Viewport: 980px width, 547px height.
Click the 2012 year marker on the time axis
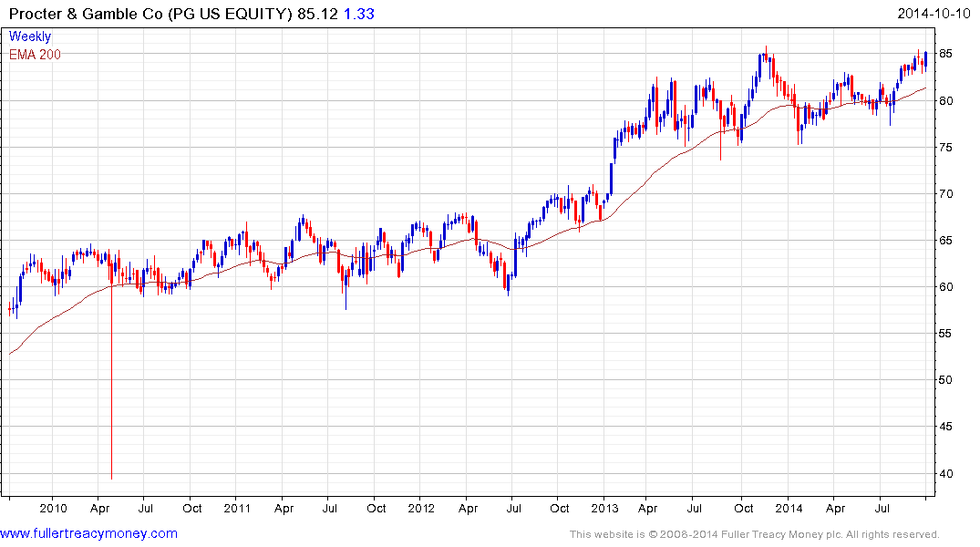[x=421, y=509]
